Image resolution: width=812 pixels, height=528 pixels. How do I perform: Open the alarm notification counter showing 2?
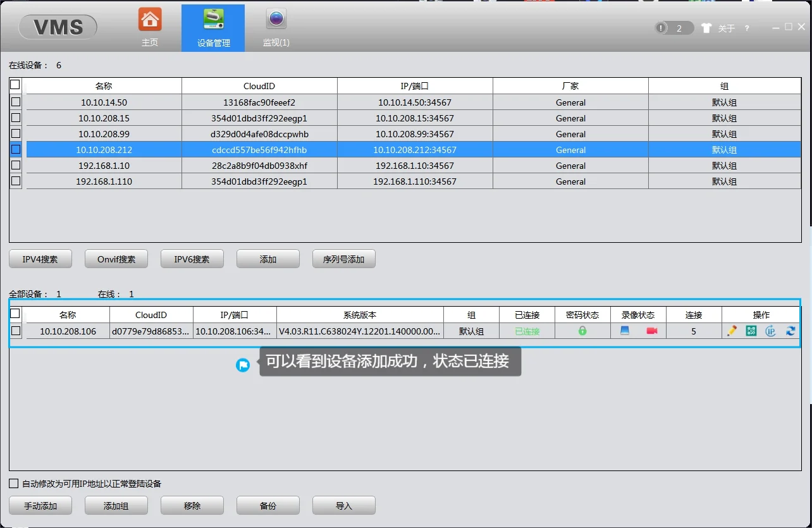674,28
